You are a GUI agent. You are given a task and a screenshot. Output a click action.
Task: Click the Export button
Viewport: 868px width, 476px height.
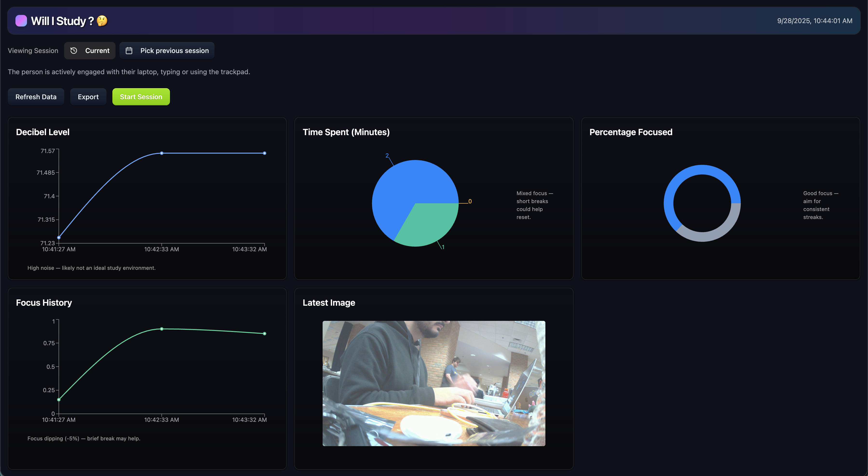pyautogui.click(x=88, y=97)
